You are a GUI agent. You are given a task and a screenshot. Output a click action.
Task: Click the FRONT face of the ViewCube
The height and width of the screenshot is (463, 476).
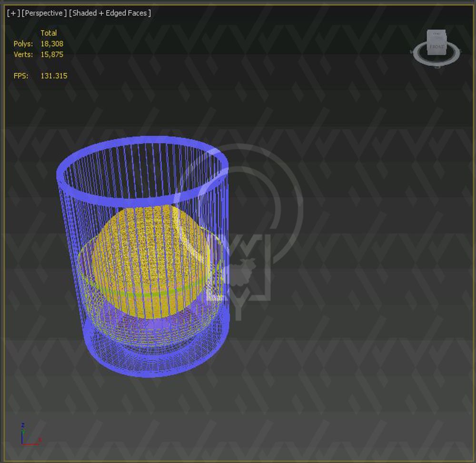(436, 47)
